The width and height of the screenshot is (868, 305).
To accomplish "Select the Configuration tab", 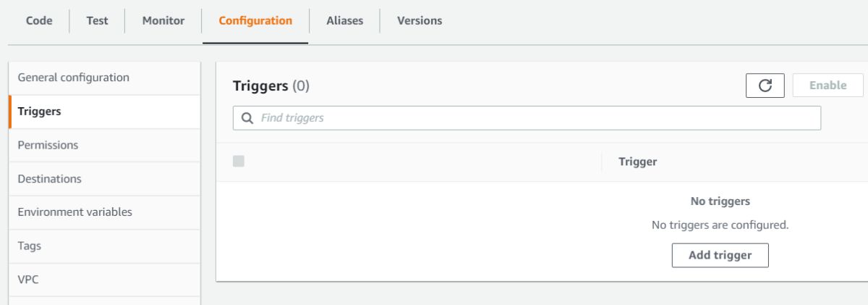I will tap(255, 20).
